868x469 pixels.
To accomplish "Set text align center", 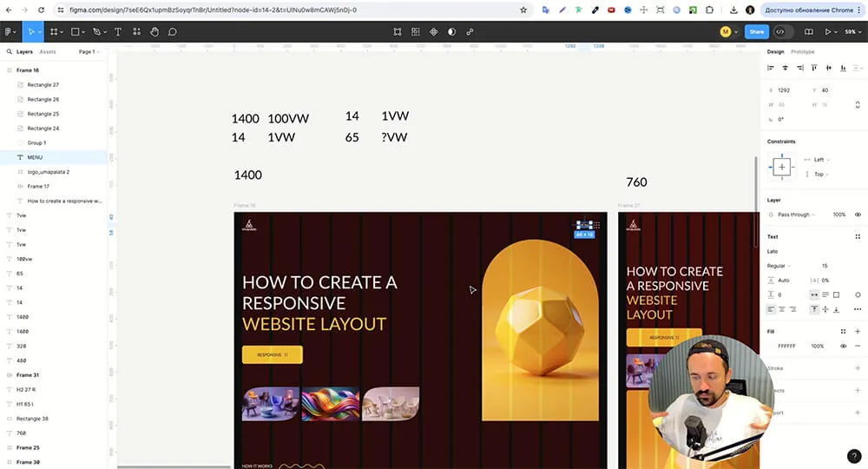I will [x=782, y=309].
